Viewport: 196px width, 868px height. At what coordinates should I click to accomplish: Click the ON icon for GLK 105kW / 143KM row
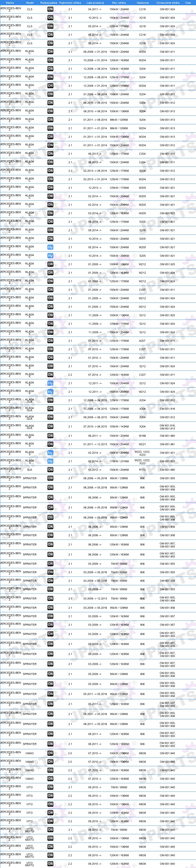[x=50, y=426]
